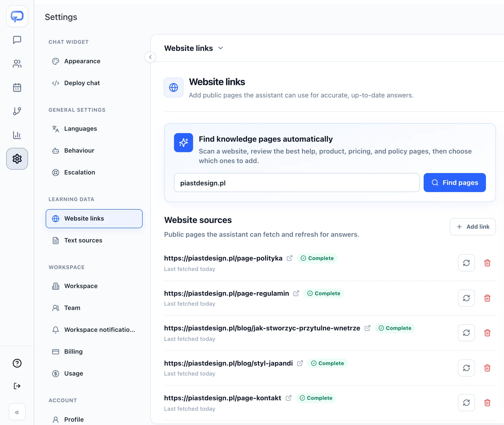Collapse the settings menu panel chevron
The height and width of the screenshot is (425, 504).
click(x=150, y=57)
